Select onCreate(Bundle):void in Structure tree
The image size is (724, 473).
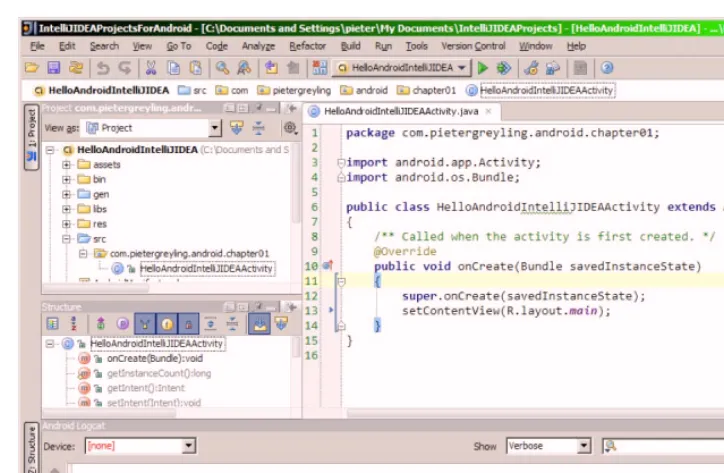(x=155, y=359)
